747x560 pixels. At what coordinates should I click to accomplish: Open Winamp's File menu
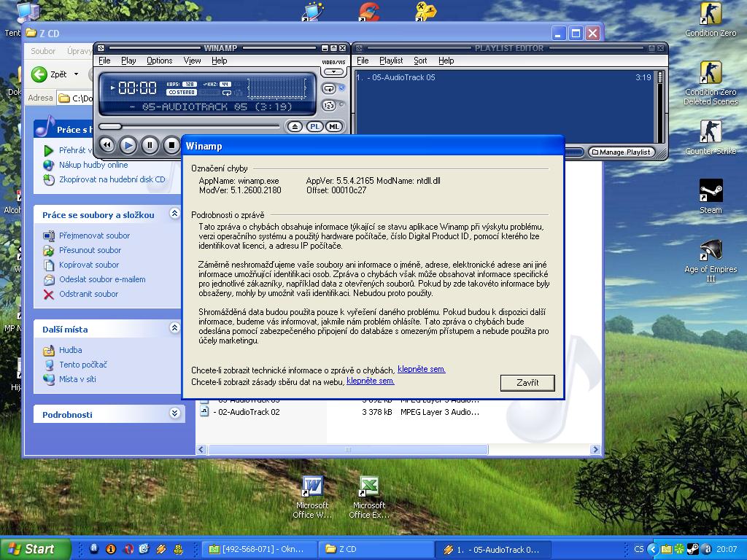point(104,61)
